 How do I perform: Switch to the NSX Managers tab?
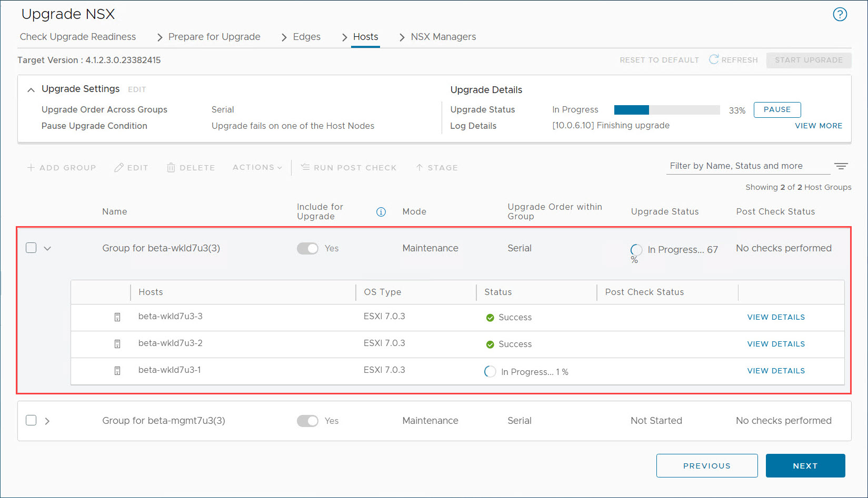coord(443,37)
